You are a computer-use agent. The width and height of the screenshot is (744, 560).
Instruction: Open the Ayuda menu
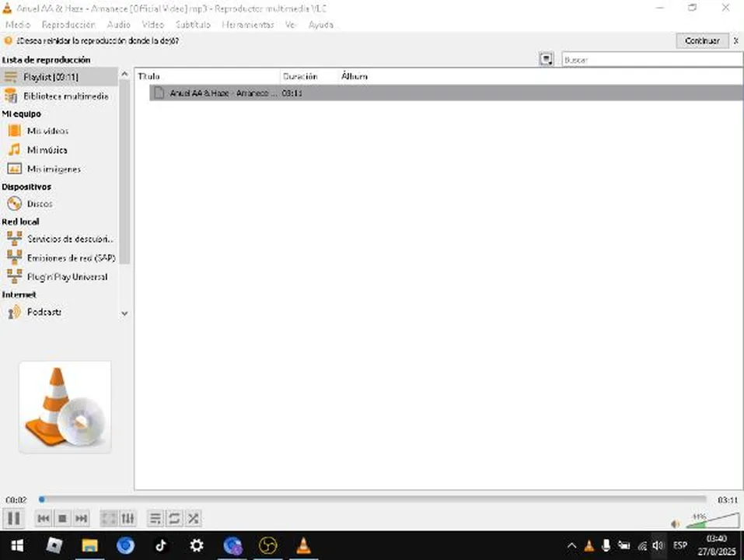click(x=321, y=25)
